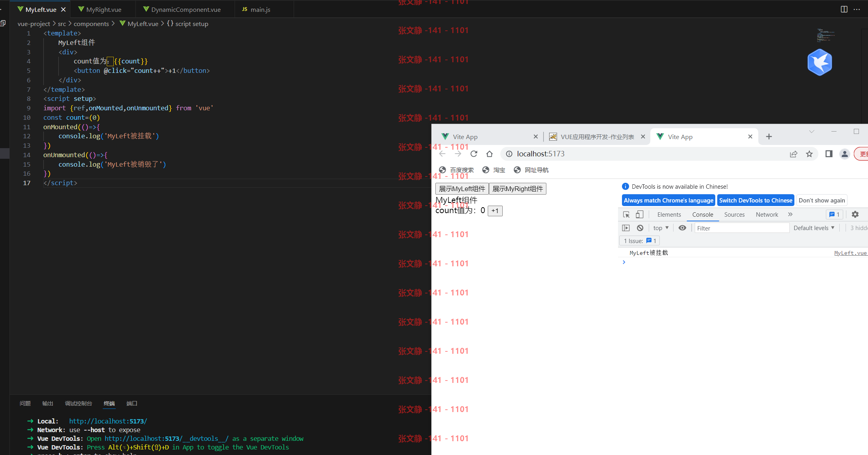This screenshot has height=455, width=868.
Task: Click the blue bird floating assistant icon
Action: pyautogui.click(x=820, y=62)
